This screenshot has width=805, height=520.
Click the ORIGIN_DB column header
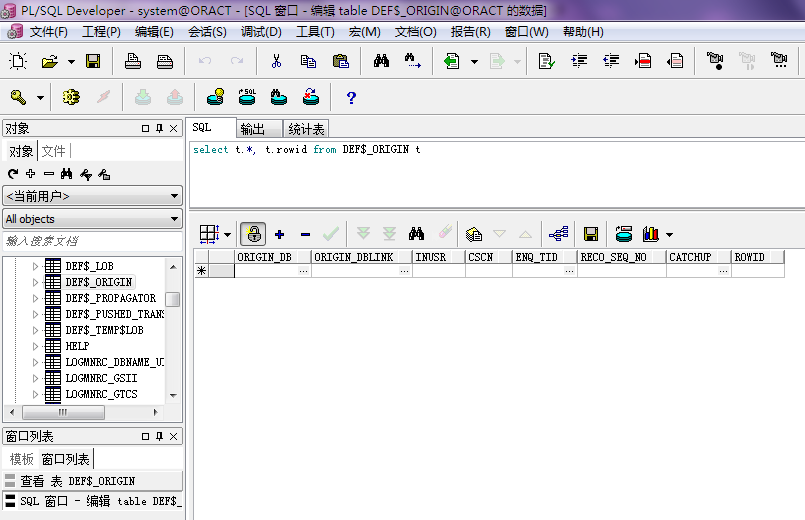click(x=273, y=257)
